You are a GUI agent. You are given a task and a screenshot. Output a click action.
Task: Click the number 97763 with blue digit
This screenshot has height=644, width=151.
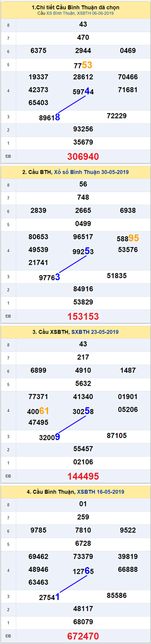tap(49, 277)
